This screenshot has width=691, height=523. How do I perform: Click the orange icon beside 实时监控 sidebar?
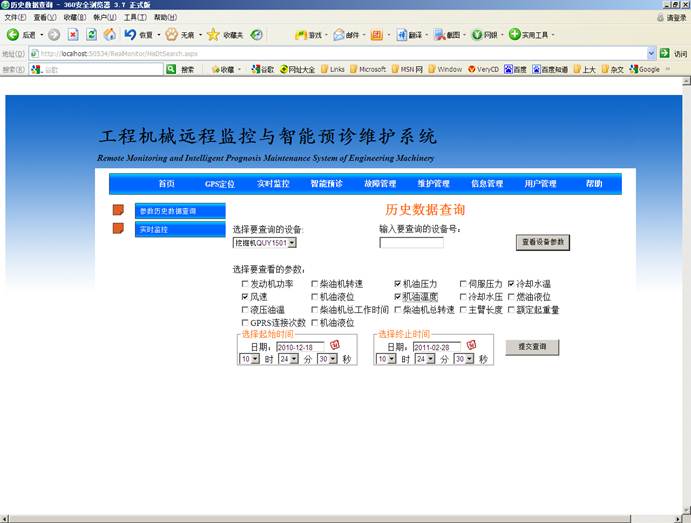click(118, 229)
